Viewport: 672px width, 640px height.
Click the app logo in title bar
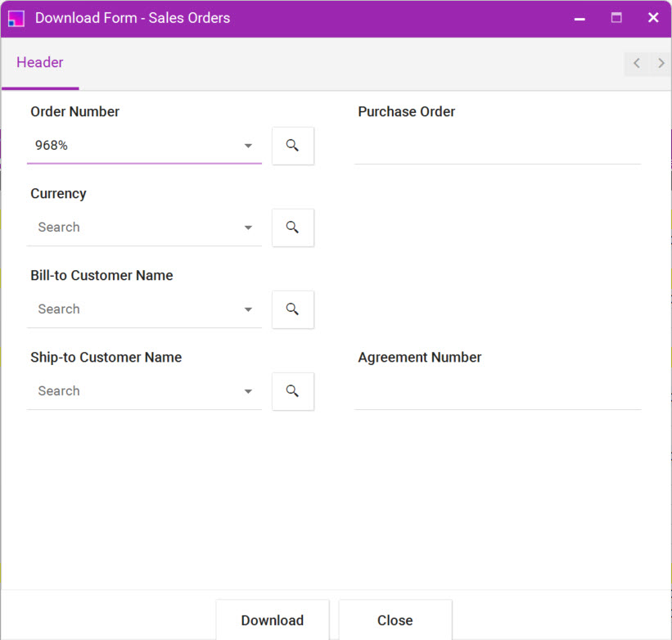16,18
